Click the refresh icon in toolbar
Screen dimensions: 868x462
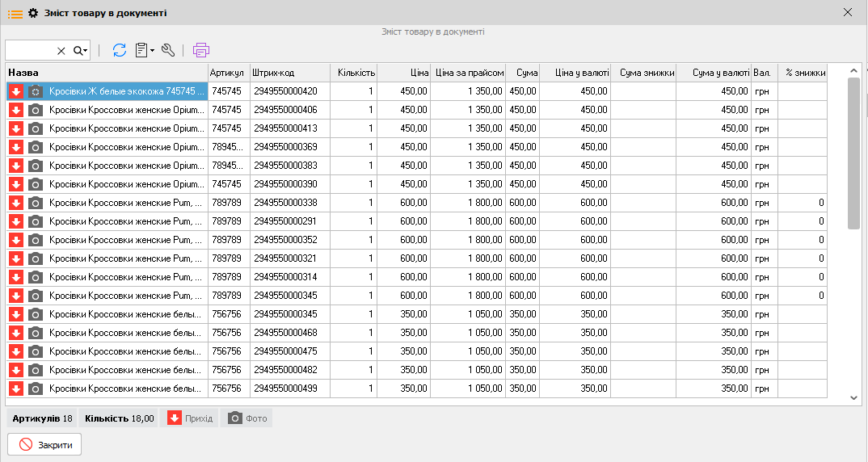(x=120, y=50)
